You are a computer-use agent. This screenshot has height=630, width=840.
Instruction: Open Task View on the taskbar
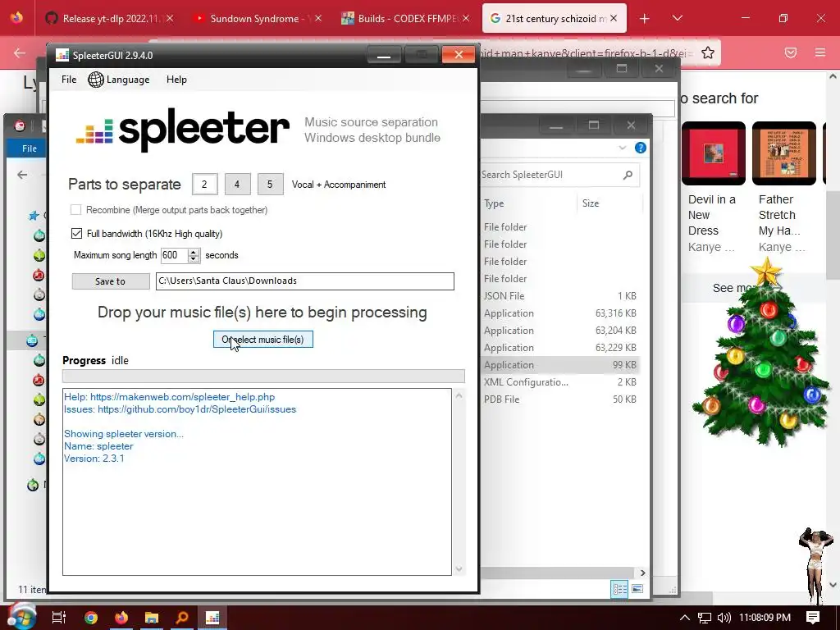[x=58, y=618]
